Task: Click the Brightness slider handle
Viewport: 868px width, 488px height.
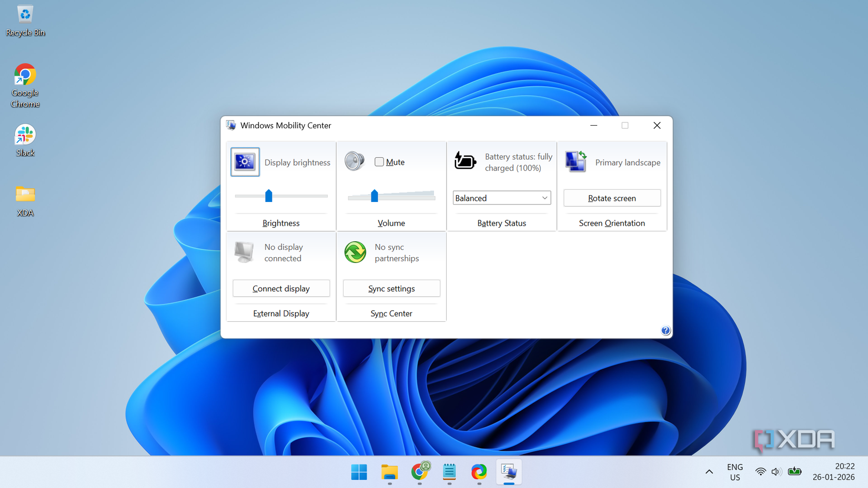Action: (269, 196)
